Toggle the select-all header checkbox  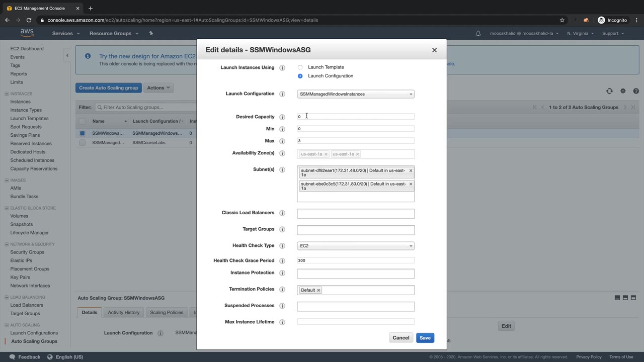[82, 121]
